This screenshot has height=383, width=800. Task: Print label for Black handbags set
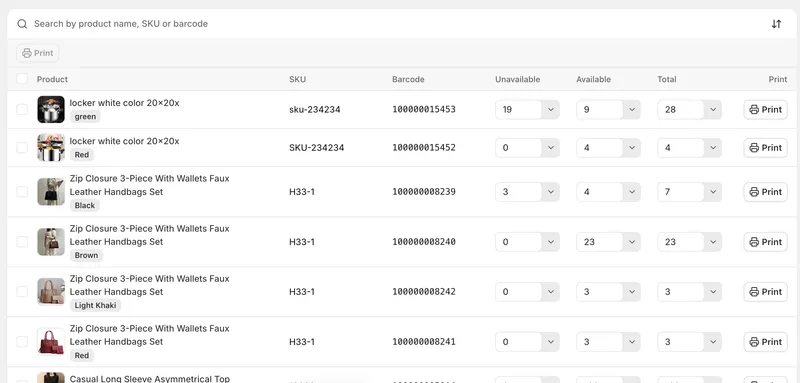click(765, 192)
